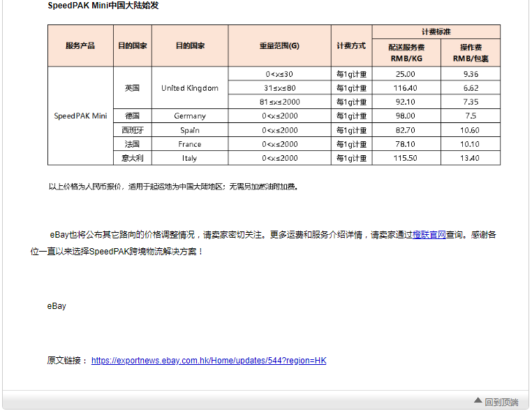Select the France cell
This screenshot has width=532, height=411.
pos(190,144)
